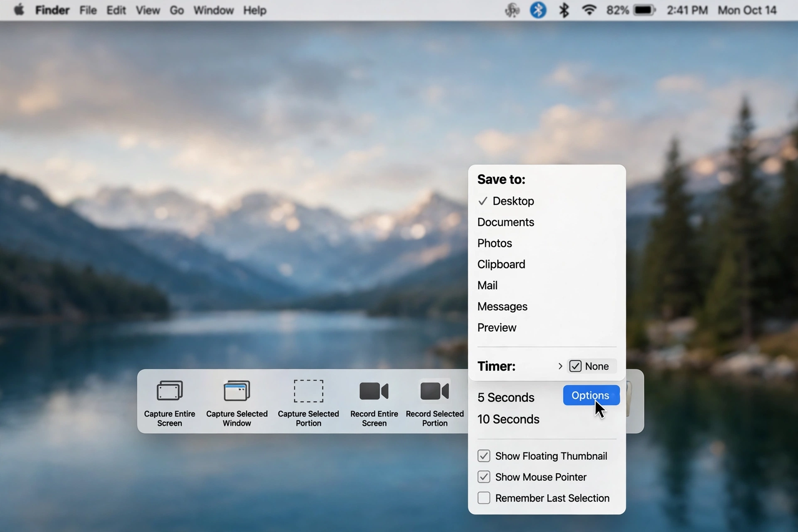Screen dimensions: 798x532
Task: Click the 2:41 PM clock
Action: click(687, 10)
